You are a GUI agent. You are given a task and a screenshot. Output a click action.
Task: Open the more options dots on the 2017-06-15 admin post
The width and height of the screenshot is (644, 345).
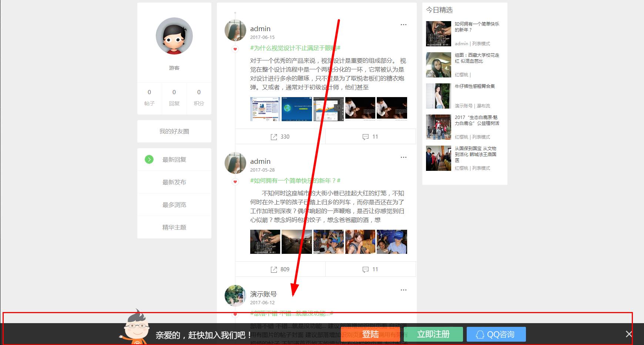(x=403, y=25)
